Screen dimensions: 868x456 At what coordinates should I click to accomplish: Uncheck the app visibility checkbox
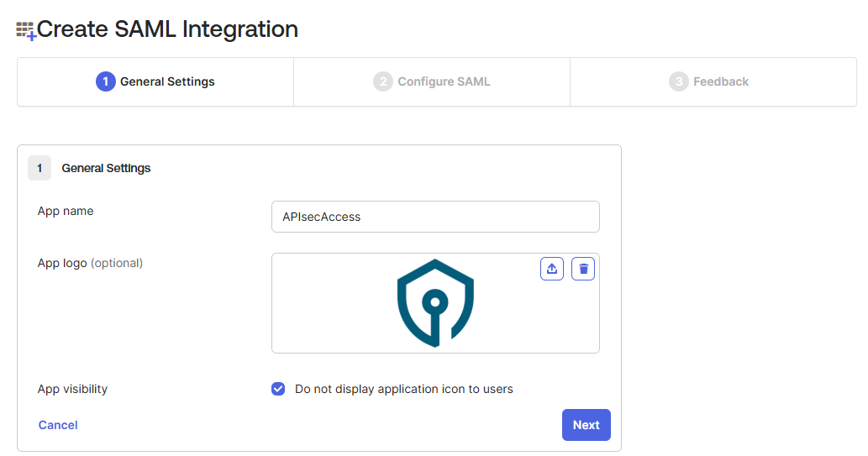tap(278, 389)
